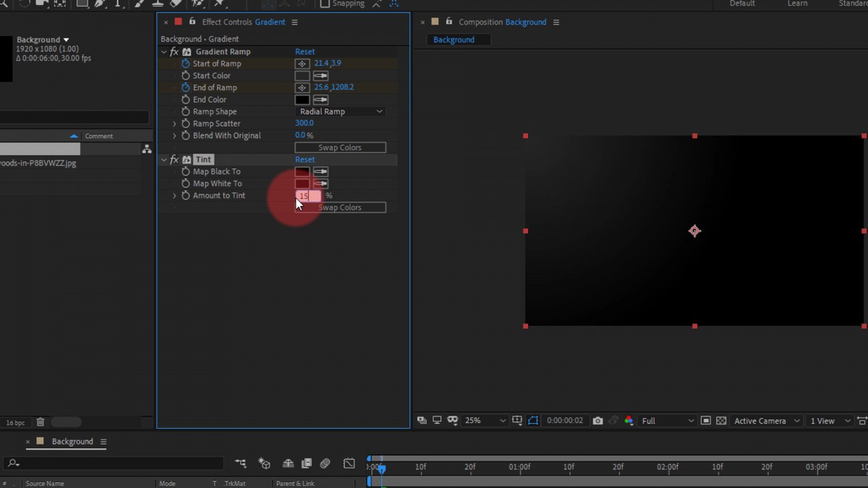868x488 pixels.
Task: Expand Blend With Original property
Action: (174, 135)
